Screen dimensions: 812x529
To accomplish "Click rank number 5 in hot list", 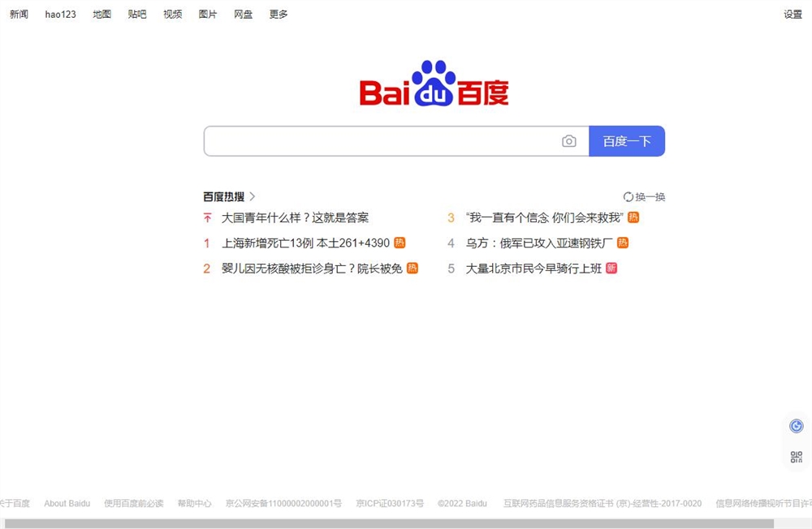I will click(451, 268).
